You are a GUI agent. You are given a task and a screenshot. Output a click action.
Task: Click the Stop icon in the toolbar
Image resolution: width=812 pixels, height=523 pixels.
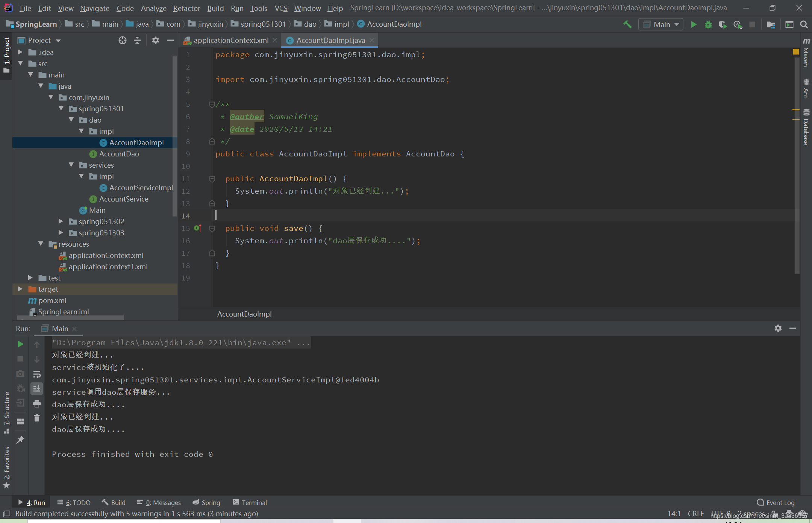click(752, 24)
